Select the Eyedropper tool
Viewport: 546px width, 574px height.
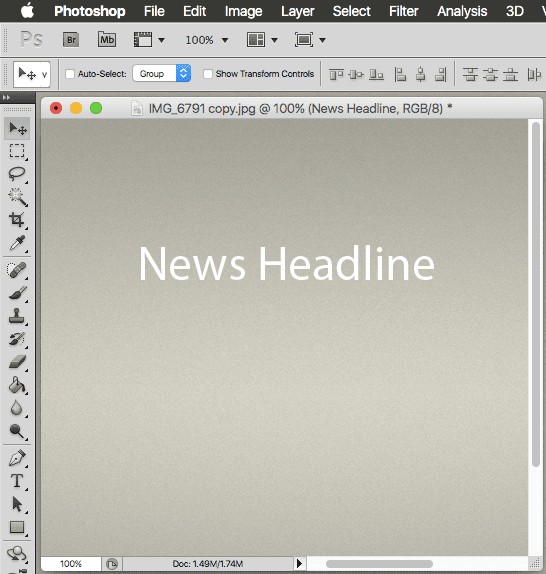(x=17, y=243)
